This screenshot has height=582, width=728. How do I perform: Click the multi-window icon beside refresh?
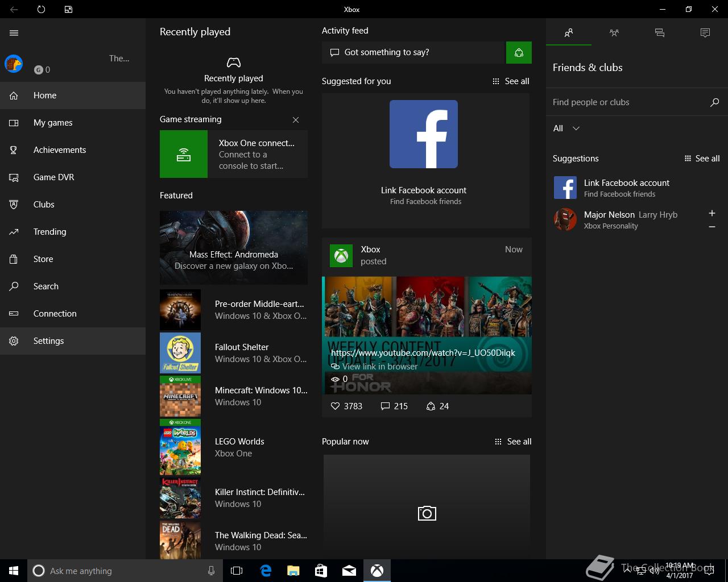68,9
